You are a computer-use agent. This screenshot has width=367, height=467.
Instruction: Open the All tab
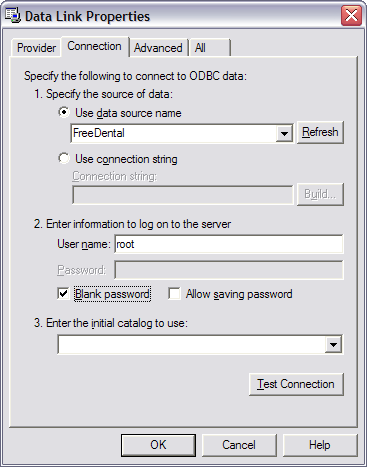[x=210, y=48]
